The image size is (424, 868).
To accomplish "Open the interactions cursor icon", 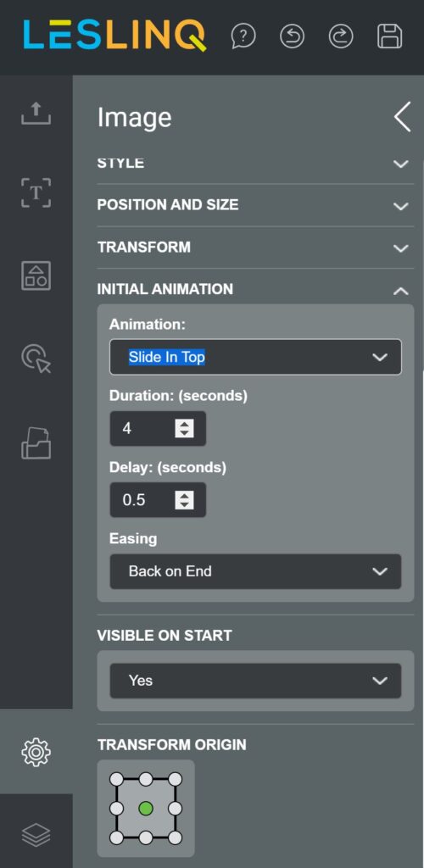I will pyautogui.click(x=36, y=359).
